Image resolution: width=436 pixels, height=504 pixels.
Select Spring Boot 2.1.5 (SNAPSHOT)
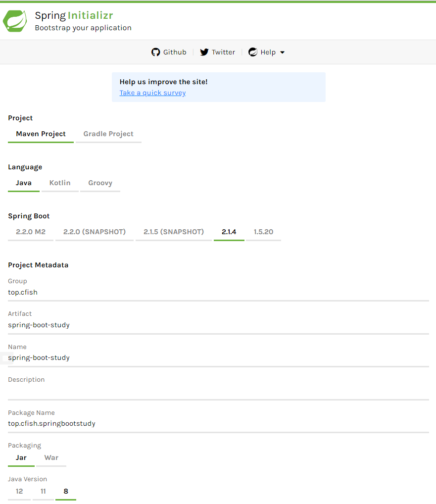[174, 232]
